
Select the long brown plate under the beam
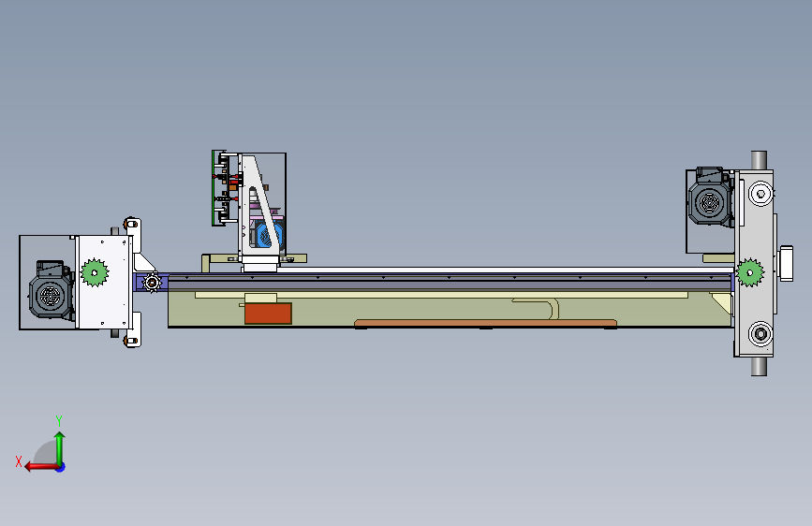pos(485,324)
